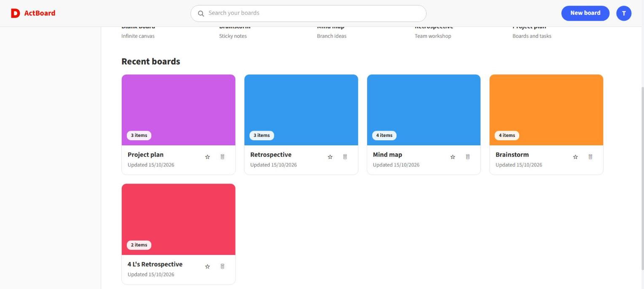644x289 pixels.
Task: Click the Project plan board title
Action: (x=145, y=155)
